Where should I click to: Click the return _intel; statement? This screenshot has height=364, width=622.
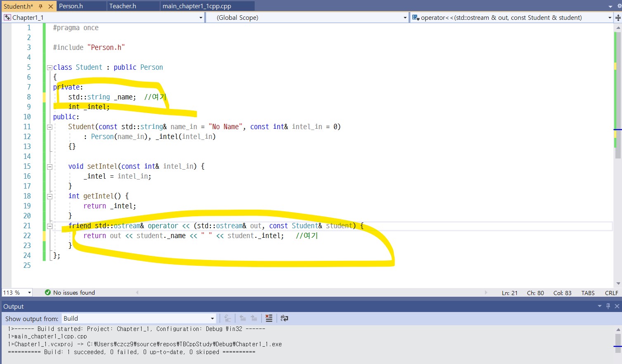[x=110, y=206]
